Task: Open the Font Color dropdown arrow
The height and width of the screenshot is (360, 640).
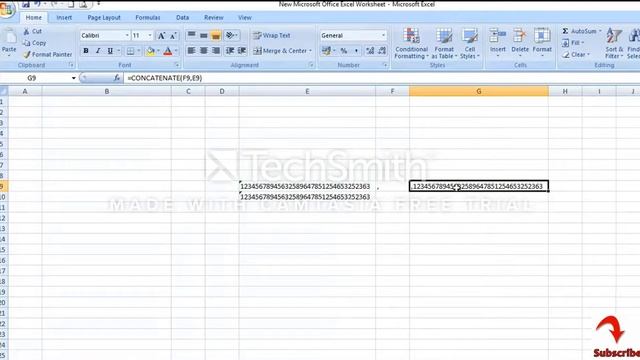Action: 176,51
